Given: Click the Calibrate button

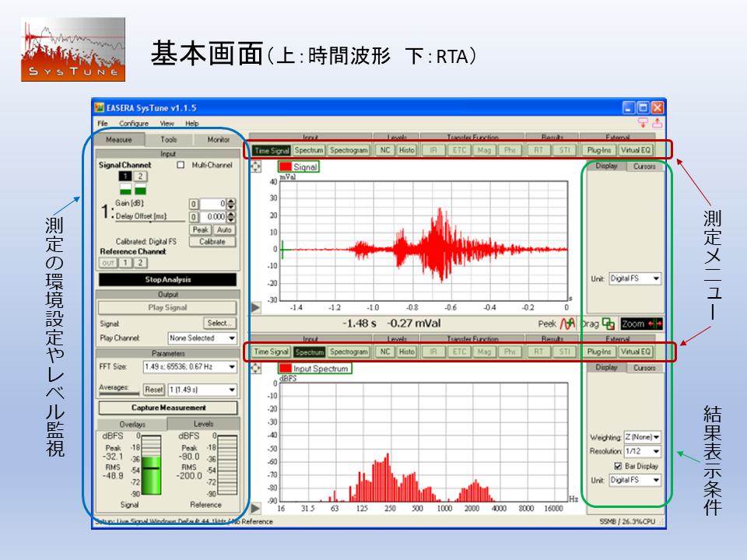Looking at the screenshot, I should pyautogui.click(x=212, y=242).
